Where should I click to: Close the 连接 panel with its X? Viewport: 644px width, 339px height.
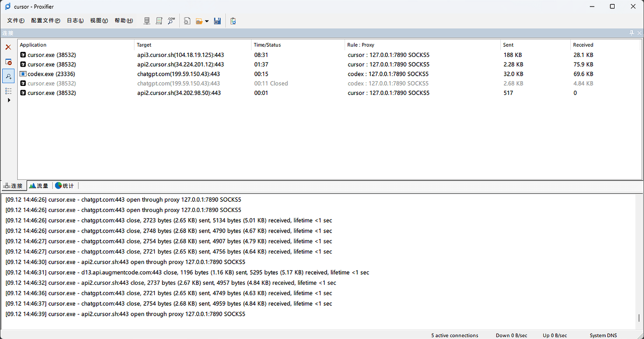tap(639, 33)
